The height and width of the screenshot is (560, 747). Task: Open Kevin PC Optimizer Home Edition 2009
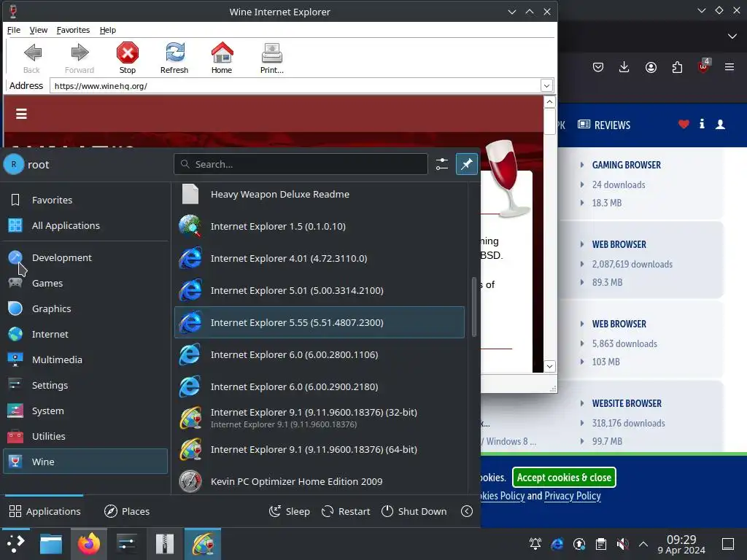tap(320, 481)
